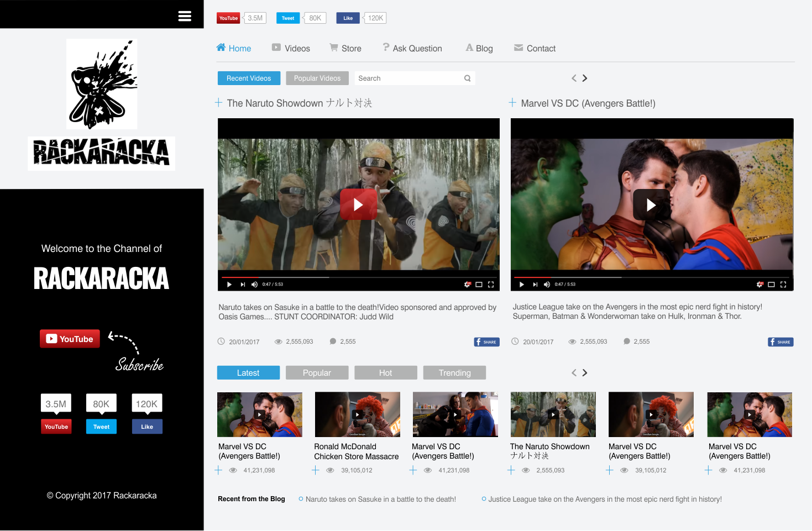The image size is (812, 531).
Task: Open settings gear in Marvel VS DC player
Action: 760,285
